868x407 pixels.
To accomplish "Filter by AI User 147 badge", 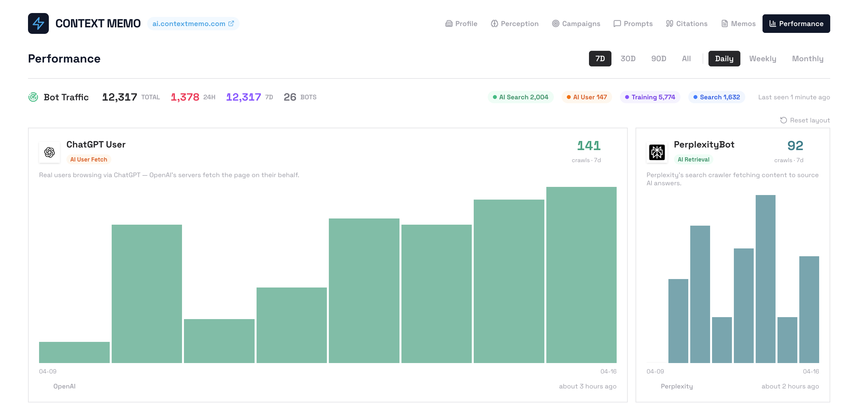I will (587, 97).
